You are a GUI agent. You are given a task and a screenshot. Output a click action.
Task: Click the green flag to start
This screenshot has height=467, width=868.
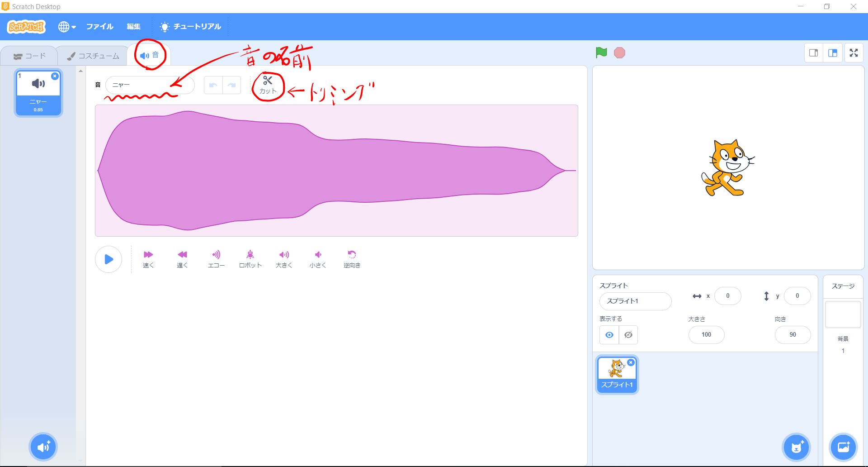(601, 53)
